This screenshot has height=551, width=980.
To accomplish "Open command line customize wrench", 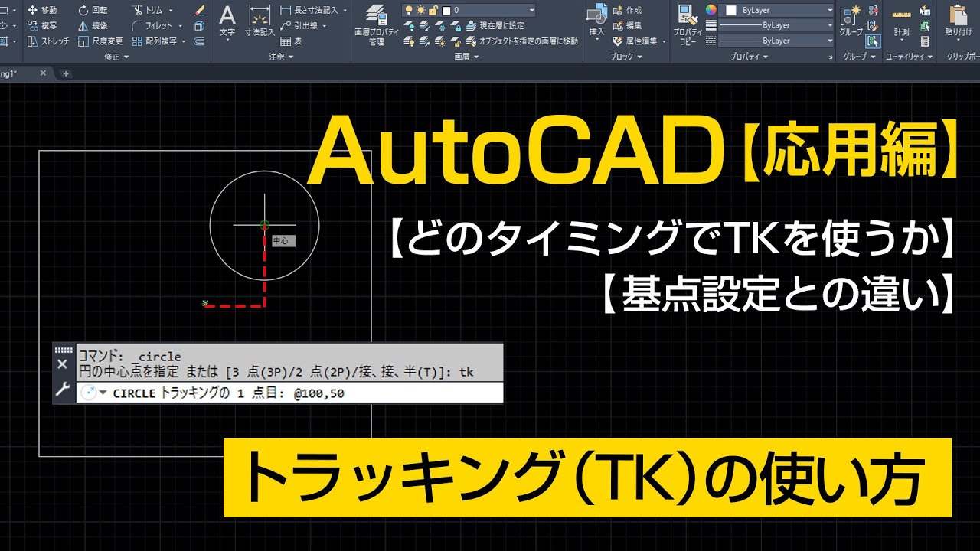I will tap(63, 389).
